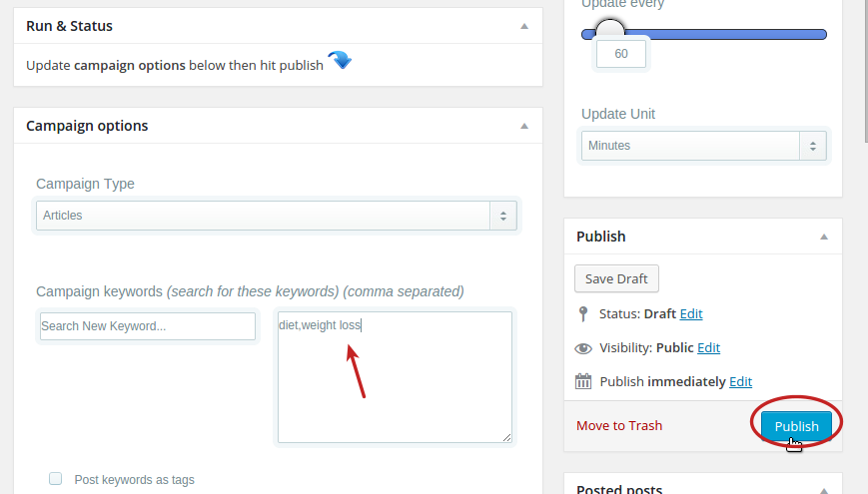Screen dimensions: 868x494
Task: Click the calendar icon next to Publish immediately
Action: click(x=583, y=381)
